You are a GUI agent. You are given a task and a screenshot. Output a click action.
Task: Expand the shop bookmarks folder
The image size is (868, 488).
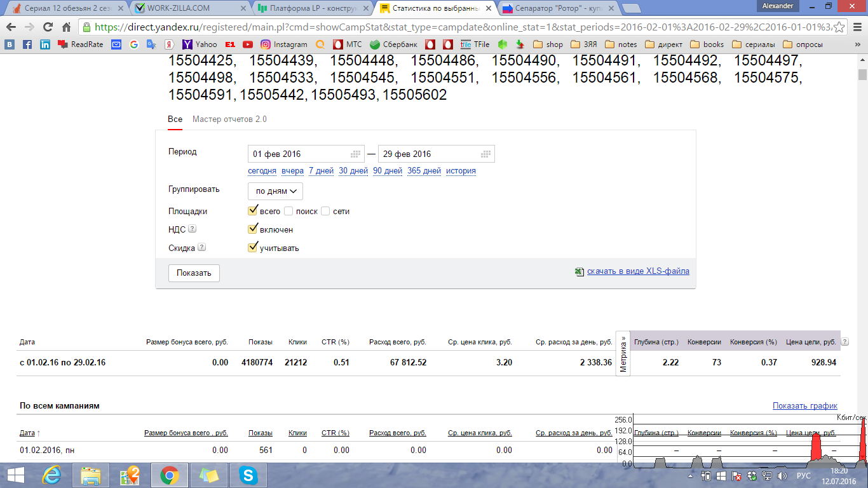click(548, 44)
